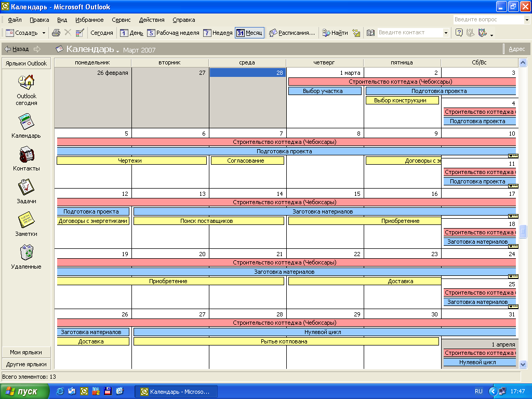Screen dimensions: 532x399
Task: Click the Найти button
Action: pos(335,33)
